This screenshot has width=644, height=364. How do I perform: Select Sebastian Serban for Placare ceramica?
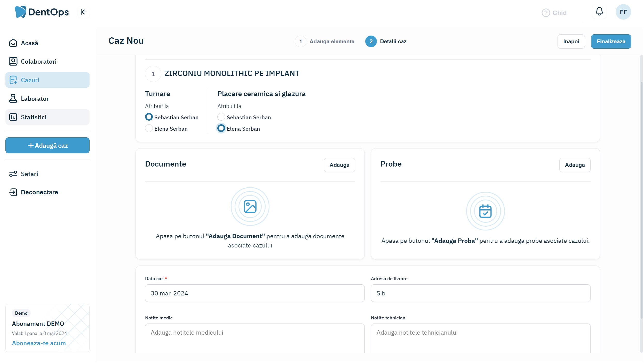(221, 117)
